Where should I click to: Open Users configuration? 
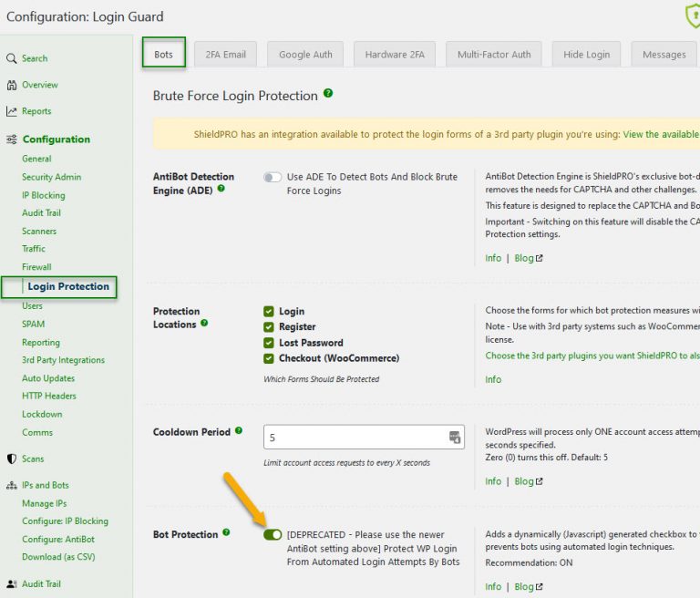click(x=32, y=306)
